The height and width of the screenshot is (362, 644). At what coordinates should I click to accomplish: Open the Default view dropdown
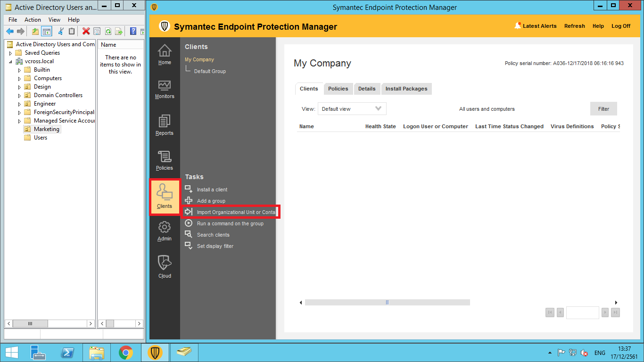tap(352, 109)
